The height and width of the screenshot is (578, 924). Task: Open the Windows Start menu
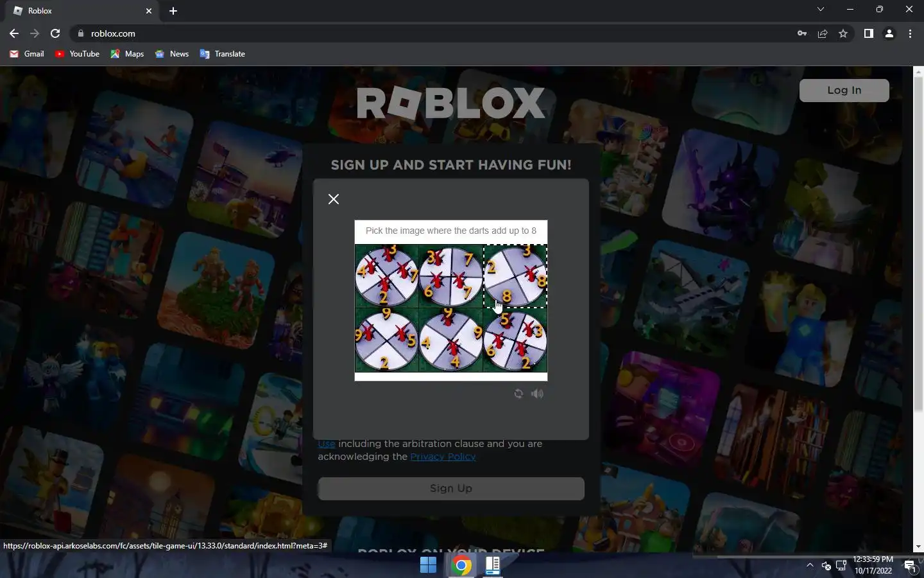point(428,565)
